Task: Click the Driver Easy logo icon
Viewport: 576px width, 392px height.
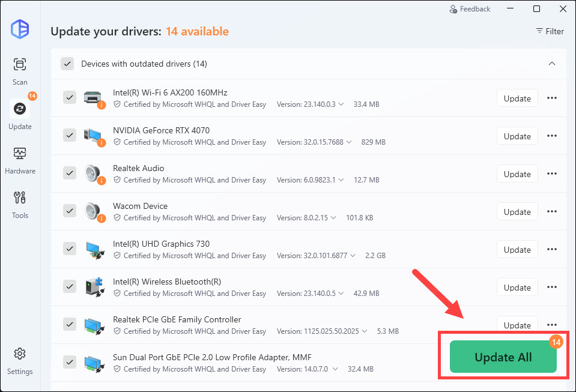Action: pyautogui.click(x=20, y=29)
